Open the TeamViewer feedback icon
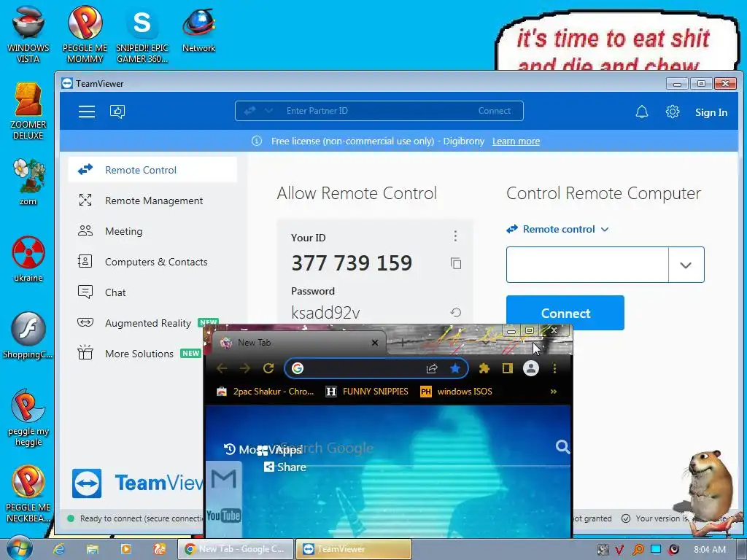 coord(117,112)
